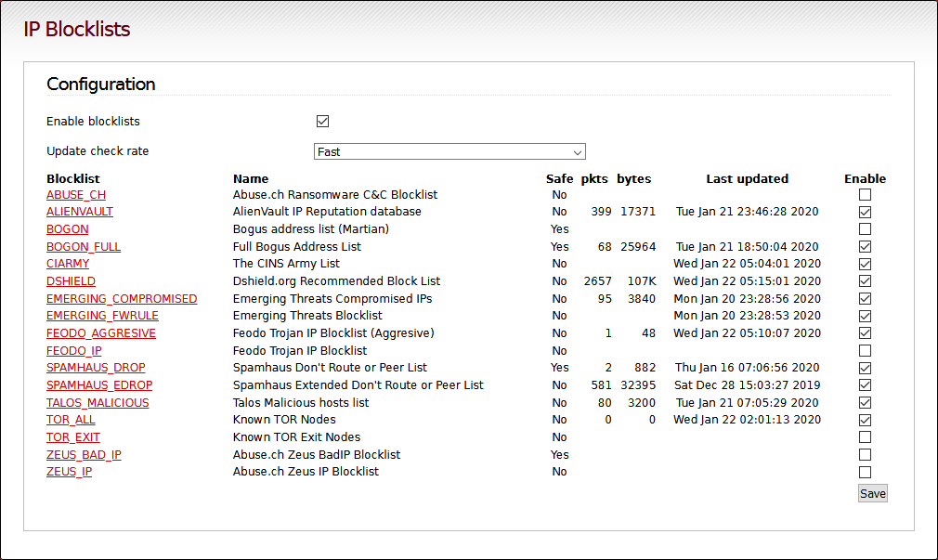Screen dimensions: 938x560
Task: Enable the ABUSE_CH blocklist checkbox
Action: point(865,194)
